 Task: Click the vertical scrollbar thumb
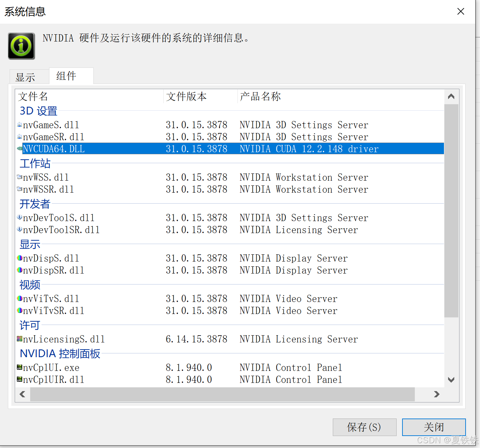point(451,211)
